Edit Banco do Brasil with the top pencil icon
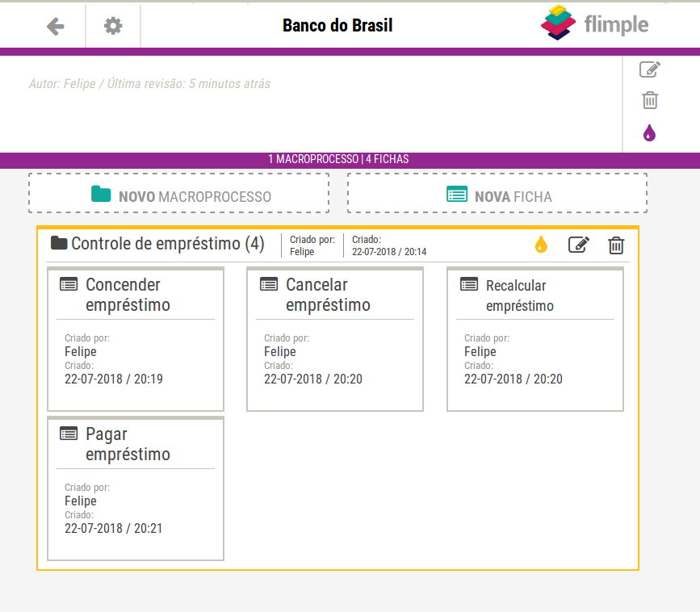The image size is (700, 612). (650, 69)
